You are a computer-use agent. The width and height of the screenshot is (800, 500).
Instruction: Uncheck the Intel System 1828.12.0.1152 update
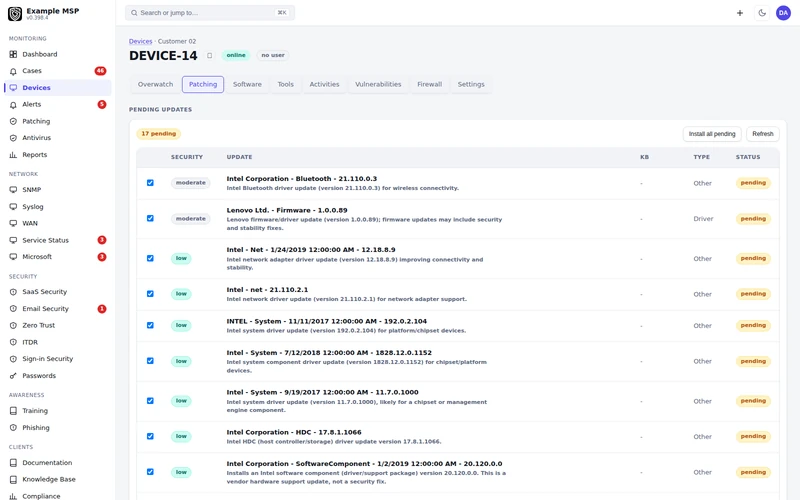[150, 361]
